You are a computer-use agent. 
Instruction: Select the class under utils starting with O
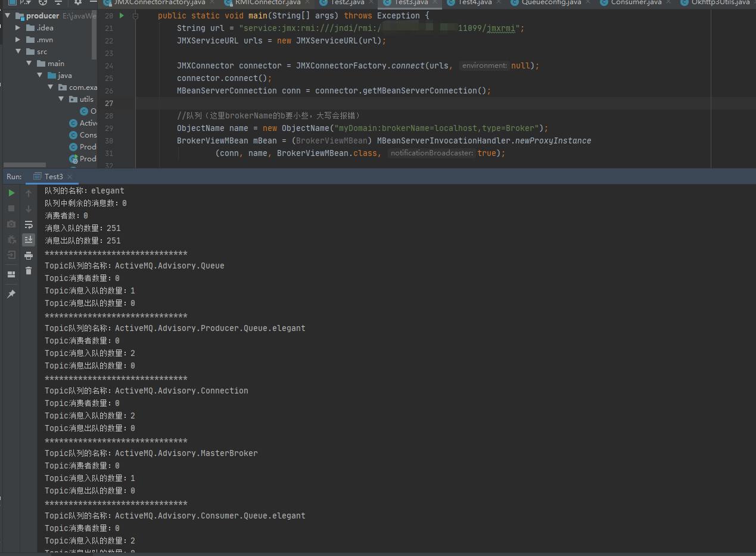(x=89, y=111)
